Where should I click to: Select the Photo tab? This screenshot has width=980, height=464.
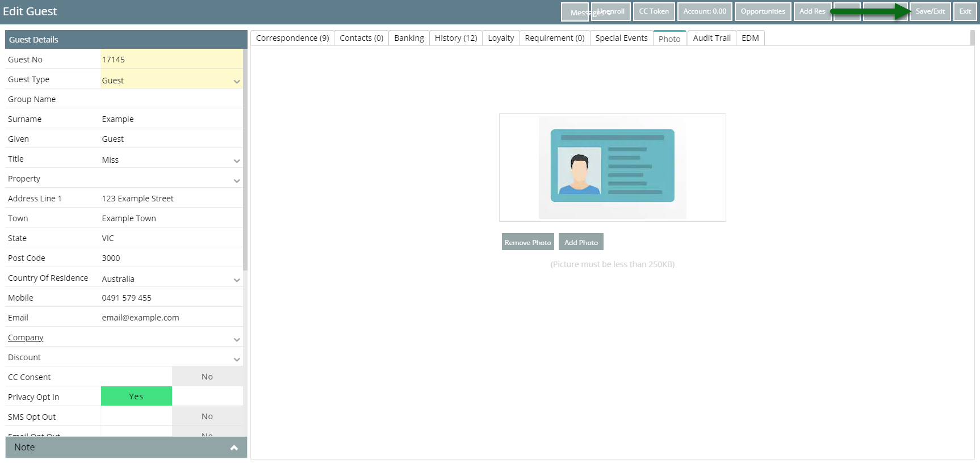[x=669, y=39]
